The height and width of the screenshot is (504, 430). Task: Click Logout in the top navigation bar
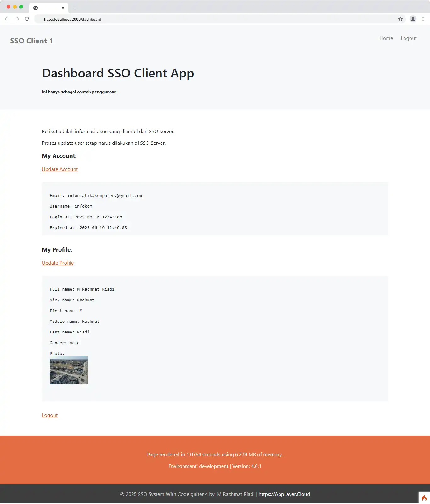pyautogui.click(x=409, y=38)
